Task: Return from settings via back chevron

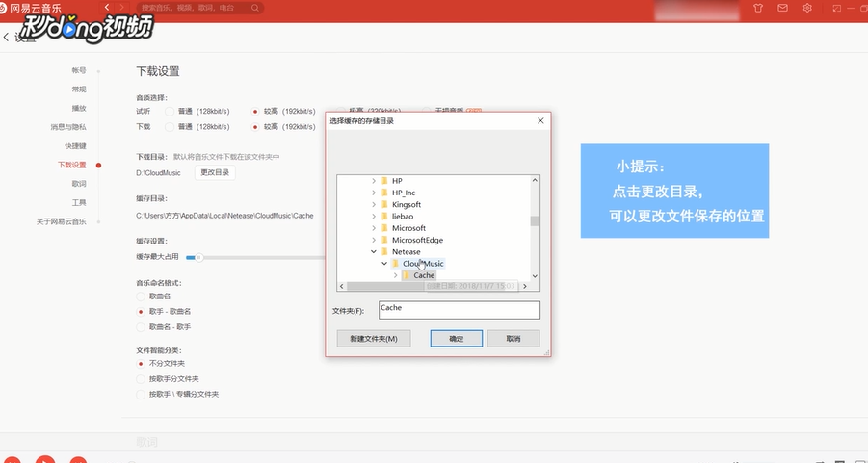Action: 6,38
